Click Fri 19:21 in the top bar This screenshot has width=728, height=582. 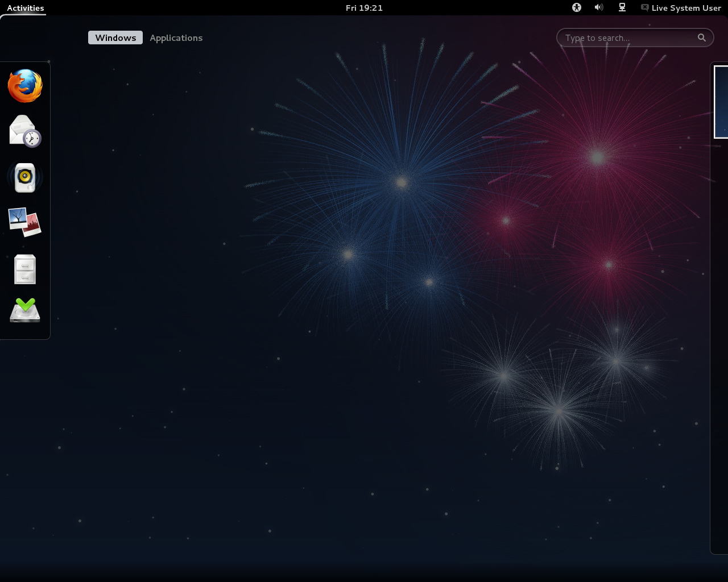(363, 8)
